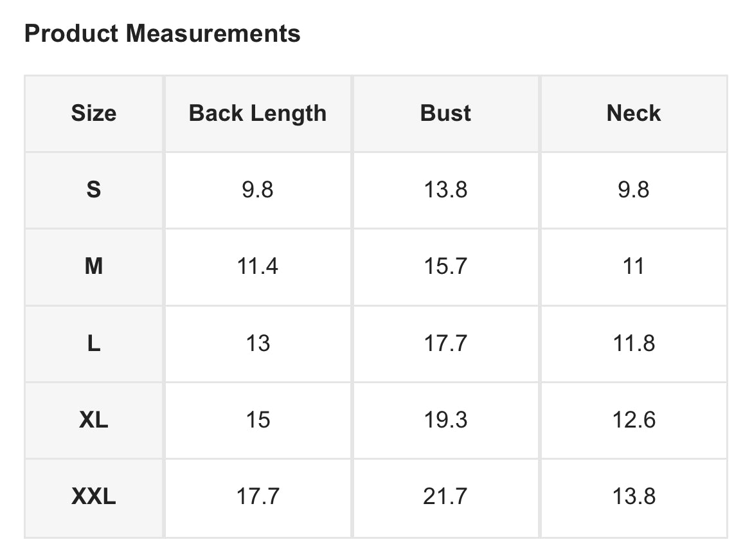Viewport: 752px width, 560px height.
Task: Click the Product Measurements heading
Action: [162, 33]
